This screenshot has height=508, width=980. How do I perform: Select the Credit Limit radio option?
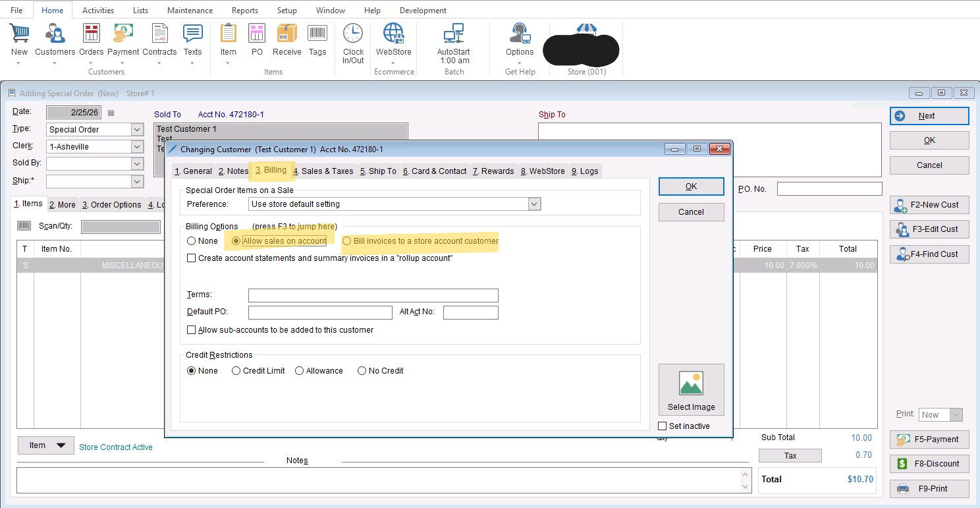pos(236,371)
